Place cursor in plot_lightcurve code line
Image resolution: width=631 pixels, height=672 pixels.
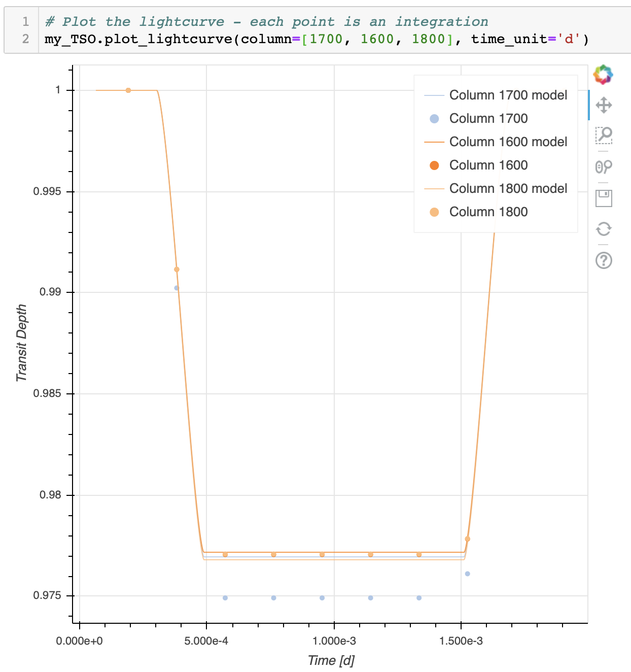pyautogui.click(x=317, y=39)
